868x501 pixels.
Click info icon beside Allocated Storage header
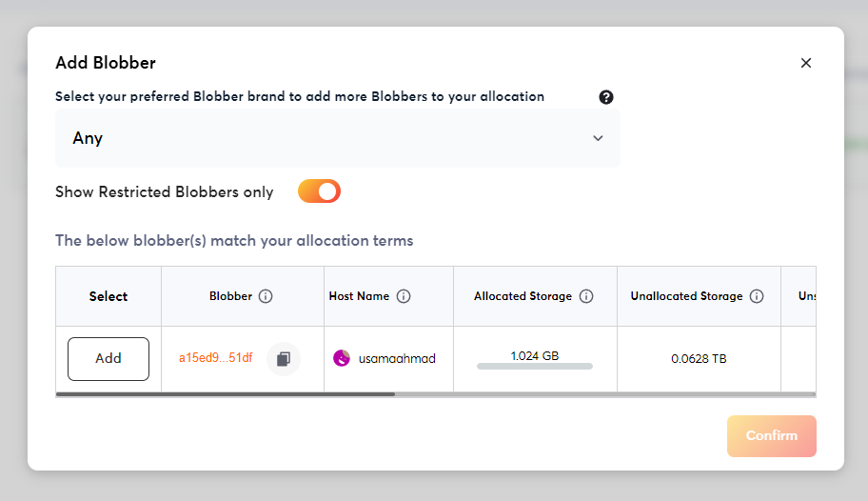point(586,296)
